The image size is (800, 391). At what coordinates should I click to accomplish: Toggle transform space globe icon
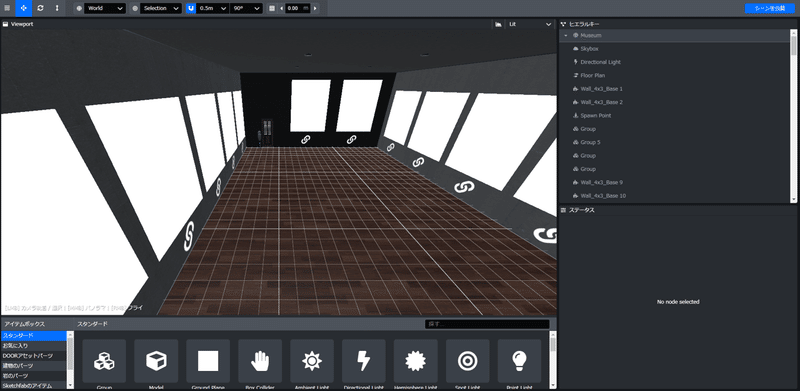[x=79, y=9]
